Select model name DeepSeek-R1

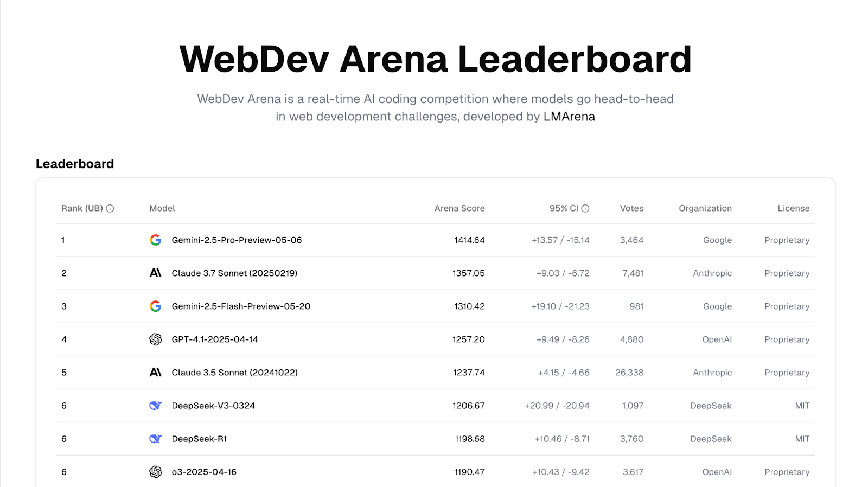coord(199,439)
